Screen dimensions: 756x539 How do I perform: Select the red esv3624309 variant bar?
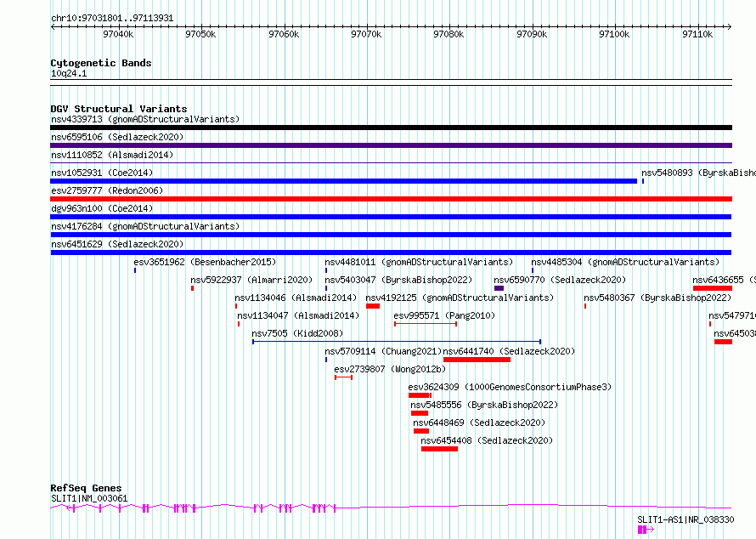click(420, 395)
